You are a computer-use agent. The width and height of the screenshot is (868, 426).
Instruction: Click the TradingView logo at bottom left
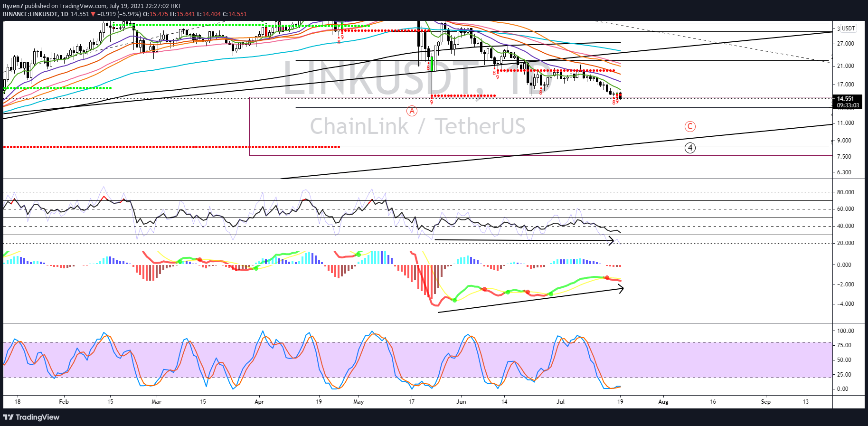31,417
